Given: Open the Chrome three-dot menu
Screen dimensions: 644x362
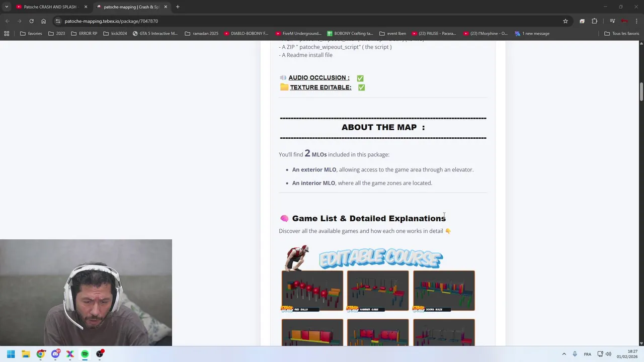Looking at the screenshot, I should pyautogui.click(x=636, y=21).
